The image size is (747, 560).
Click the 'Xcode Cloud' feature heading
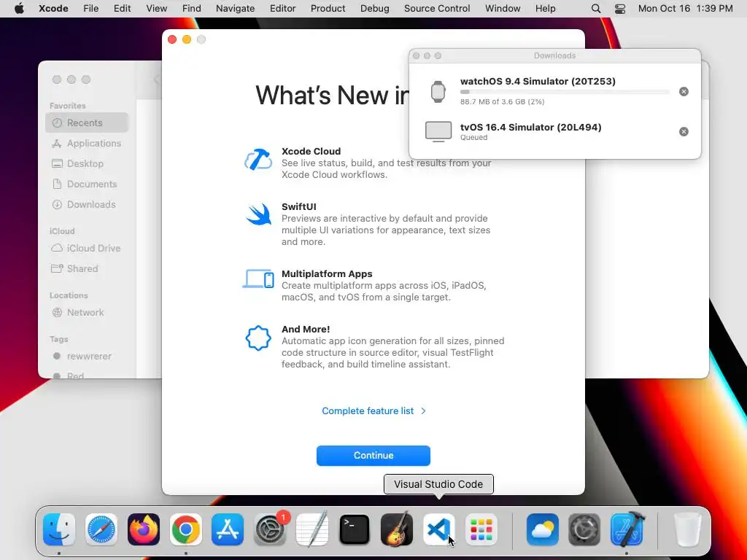[x=311, y=152]
